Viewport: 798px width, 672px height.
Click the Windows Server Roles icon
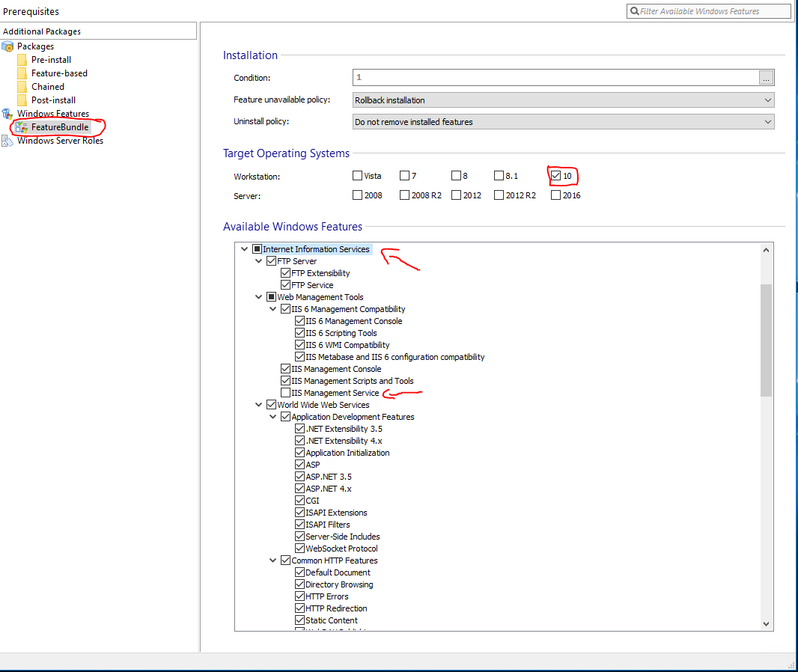click(x=8, y=141)
